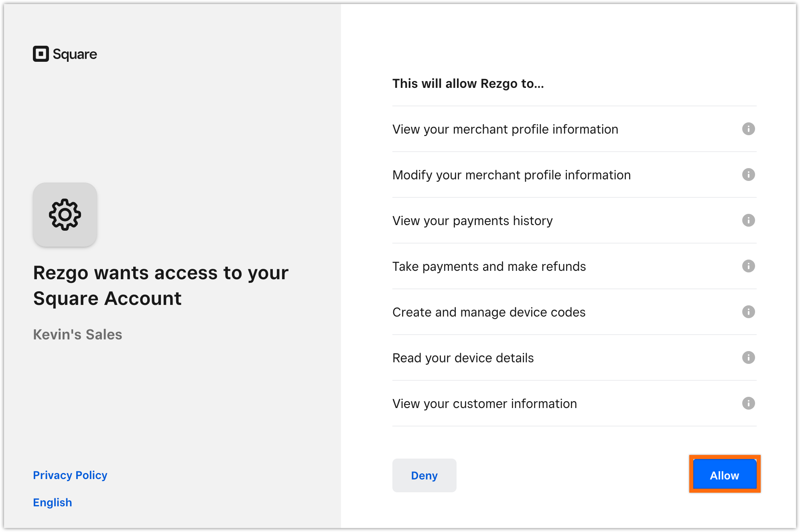Open info for Modify merchant profile information
800x532 pixels.
[748, 175]
